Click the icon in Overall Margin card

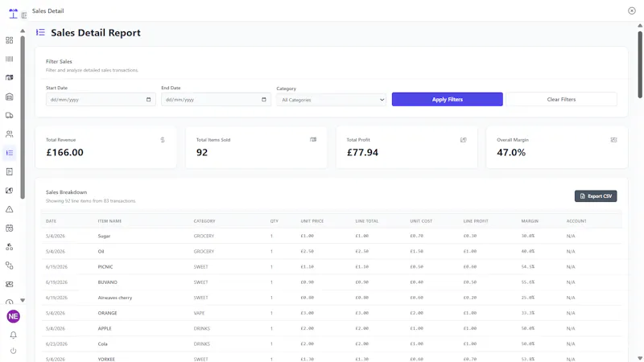point(613,140)
